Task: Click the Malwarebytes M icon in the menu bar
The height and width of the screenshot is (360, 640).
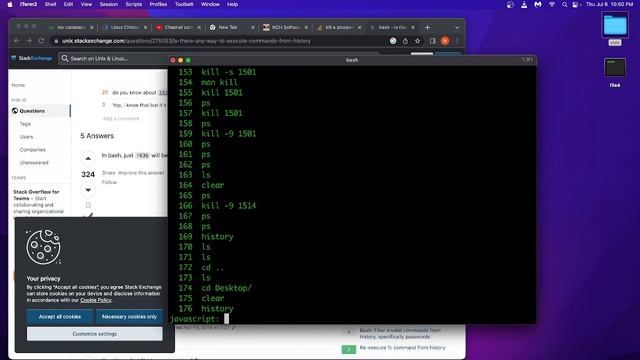Action: coord(538,4)
